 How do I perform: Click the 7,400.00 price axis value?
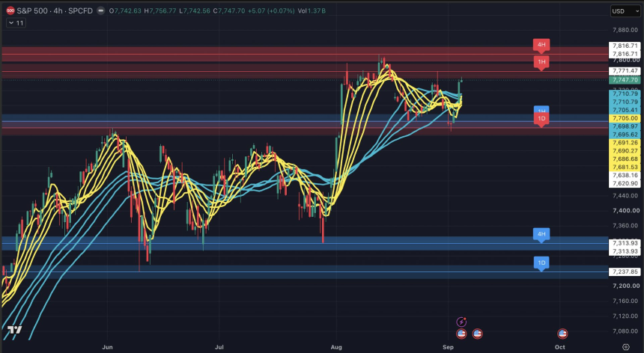coord(625,210)
